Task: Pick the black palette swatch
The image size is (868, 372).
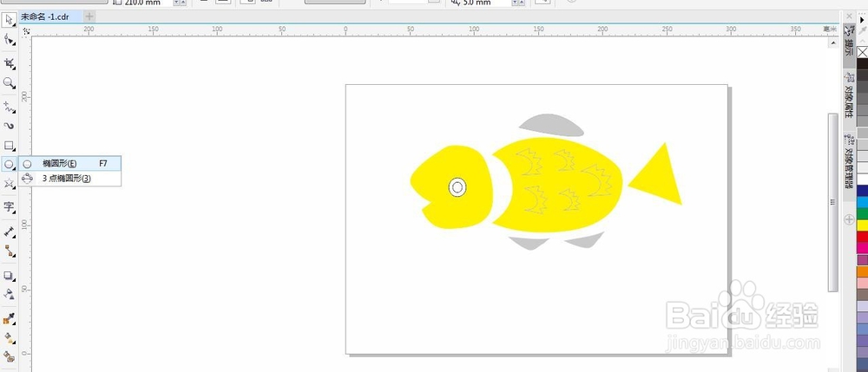Action: click(x=862, y=63)
